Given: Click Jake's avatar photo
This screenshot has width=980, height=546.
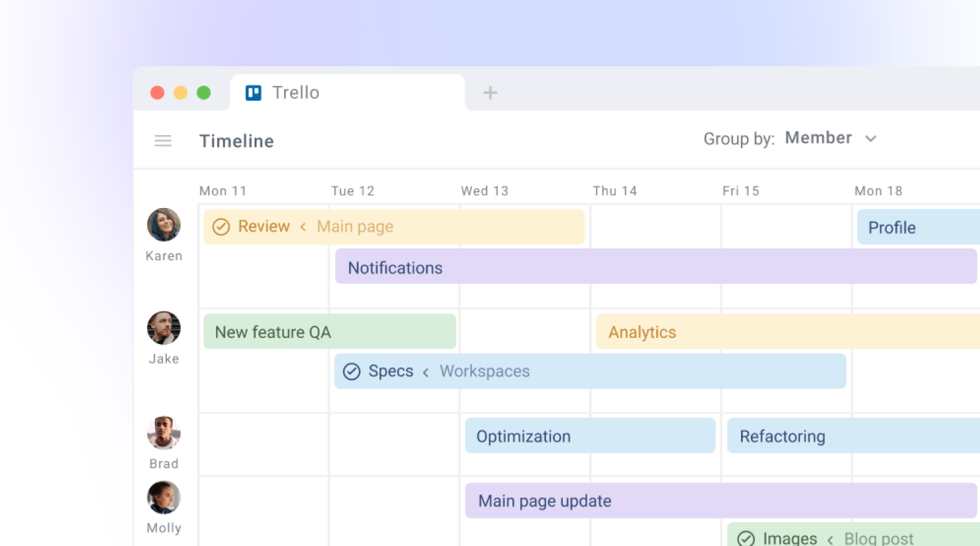Looking at the screenshot, I should click(164, 328).
